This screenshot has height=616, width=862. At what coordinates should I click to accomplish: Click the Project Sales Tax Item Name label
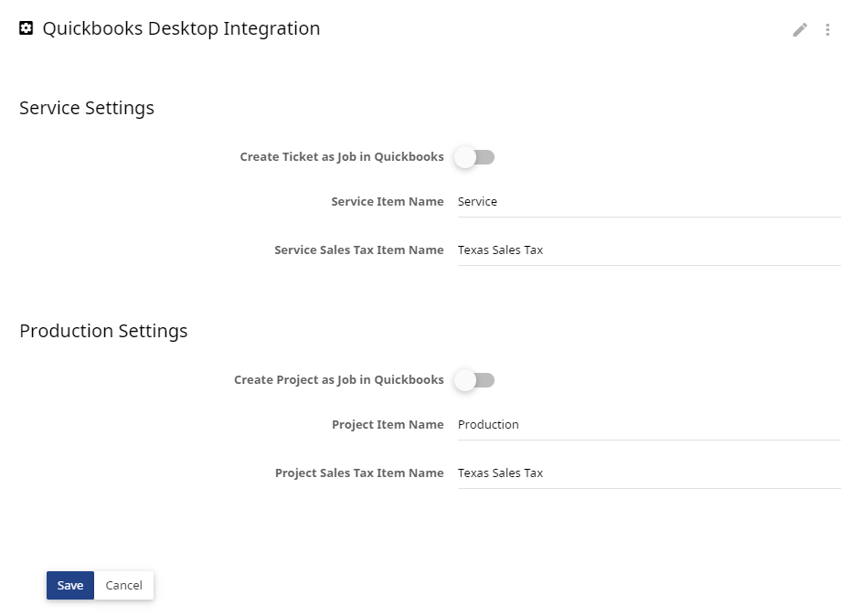(359, 473)
